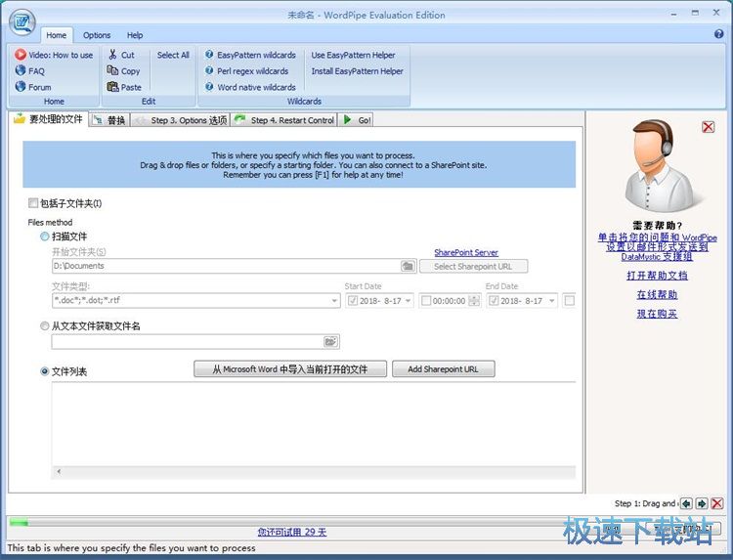Image resolution: width=733 pixels, height=560 pixels.
Task: Click the Cut scissors icon
Action: (113, 55)
